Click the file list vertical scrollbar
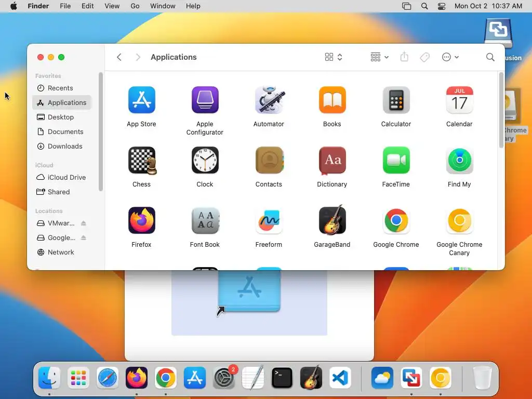Viewport: 532px width, 399px height. pos(501,110)
